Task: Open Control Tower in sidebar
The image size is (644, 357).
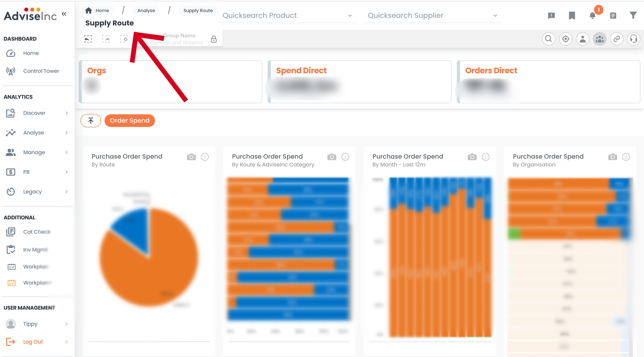Action: (x=41, y=71)
